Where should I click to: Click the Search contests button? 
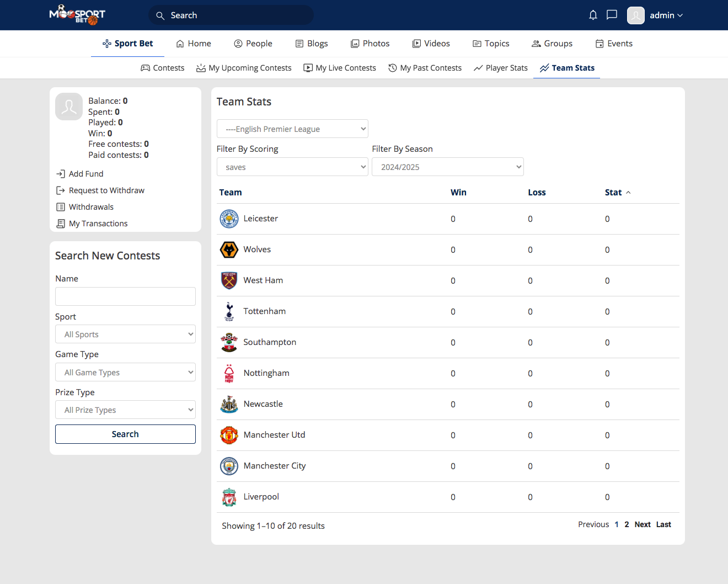[x=125, y=434]
